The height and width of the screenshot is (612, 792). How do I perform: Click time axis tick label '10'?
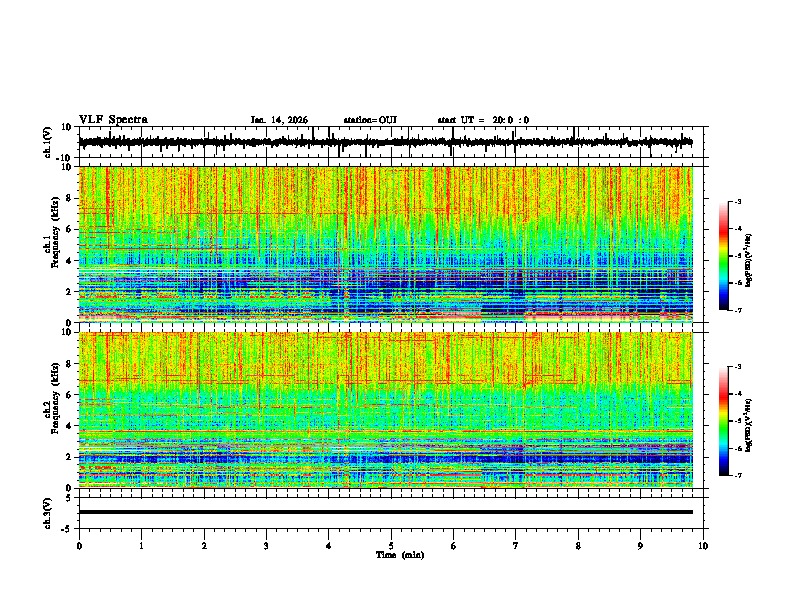[703, 546]
